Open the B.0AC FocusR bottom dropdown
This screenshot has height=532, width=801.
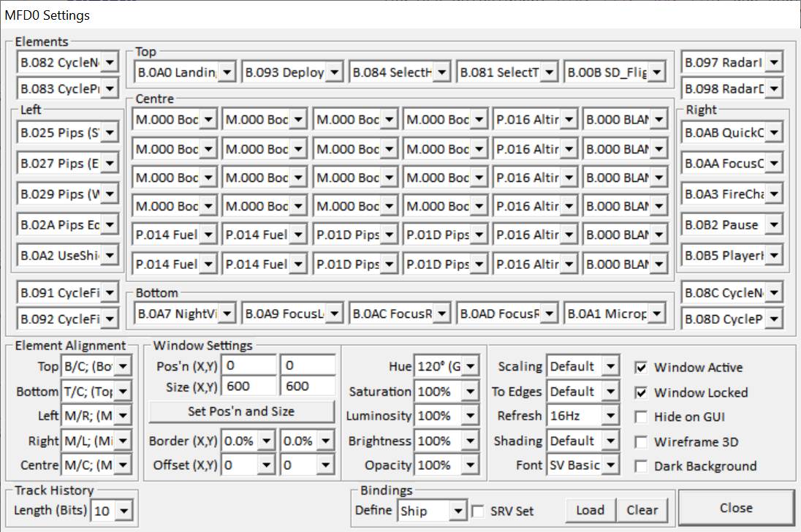(x=400, y=313)
